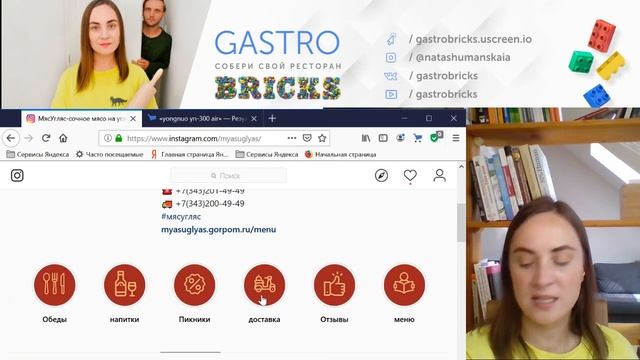Screen dimensions: 640x360
Task: Open the Пикники story highlight
Action: coord(194,285)
